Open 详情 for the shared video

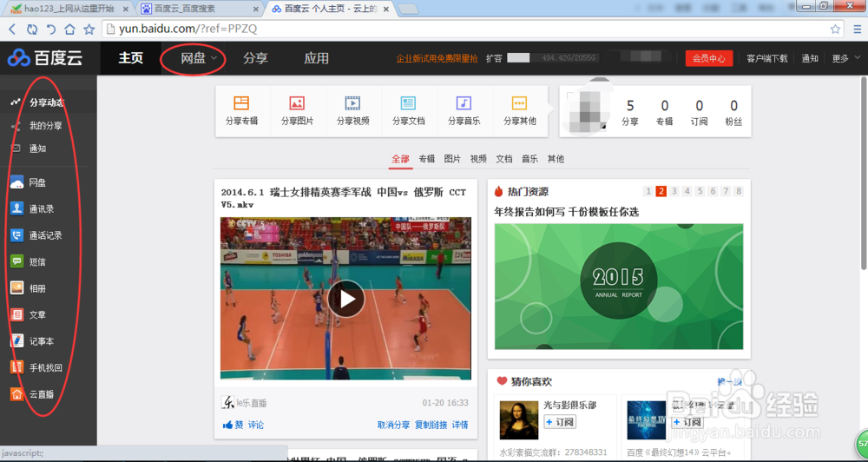pos(460,425)
